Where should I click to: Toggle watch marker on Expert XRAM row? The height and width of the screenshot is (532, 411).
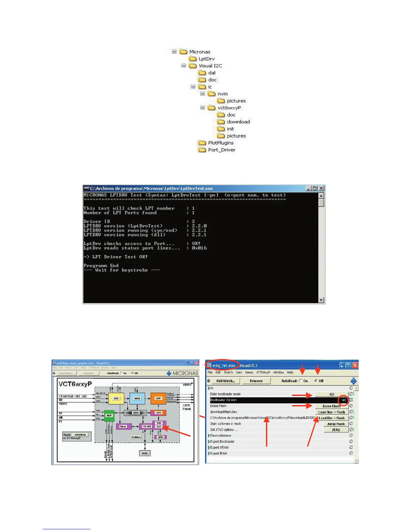point(351,447)
